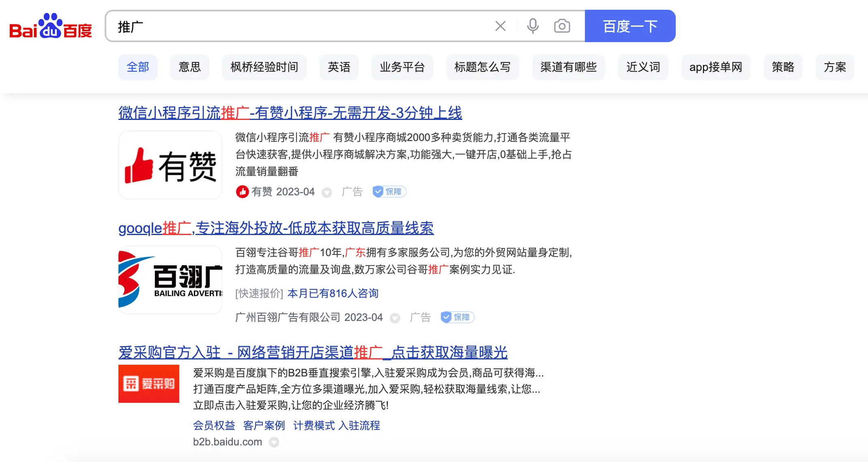Click 本月已有816人咨询 link

(x=333, y=293)
